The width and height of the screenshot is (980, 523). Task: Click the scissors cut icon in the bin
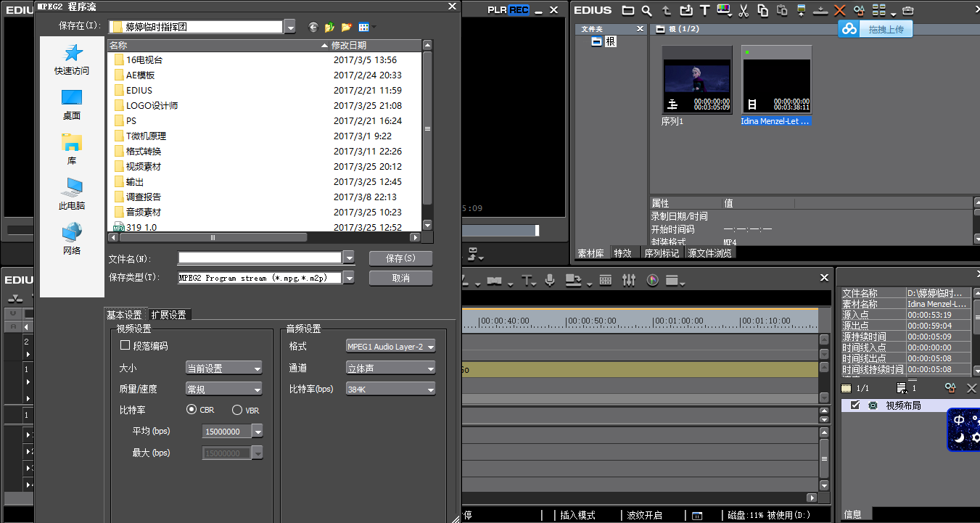click(x=744, y=10)
